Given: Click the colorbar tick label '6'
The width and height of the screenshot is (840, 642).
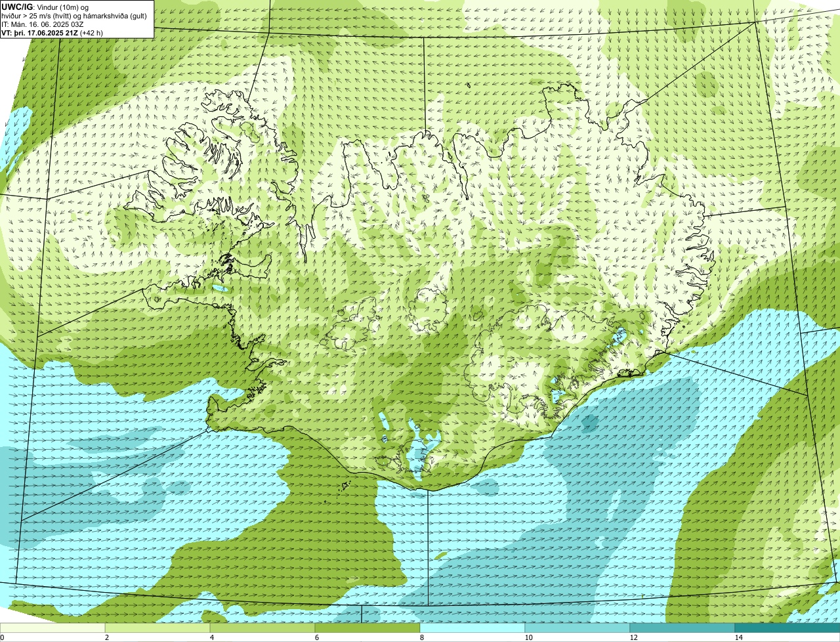Looking at the screenshot, I should tap(316, 637).
